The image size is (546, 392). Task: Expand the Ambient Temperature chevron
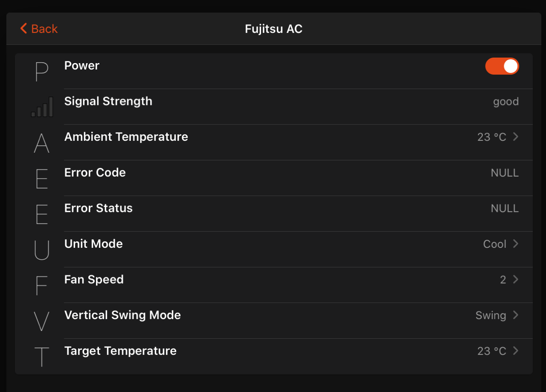point(516,136)
